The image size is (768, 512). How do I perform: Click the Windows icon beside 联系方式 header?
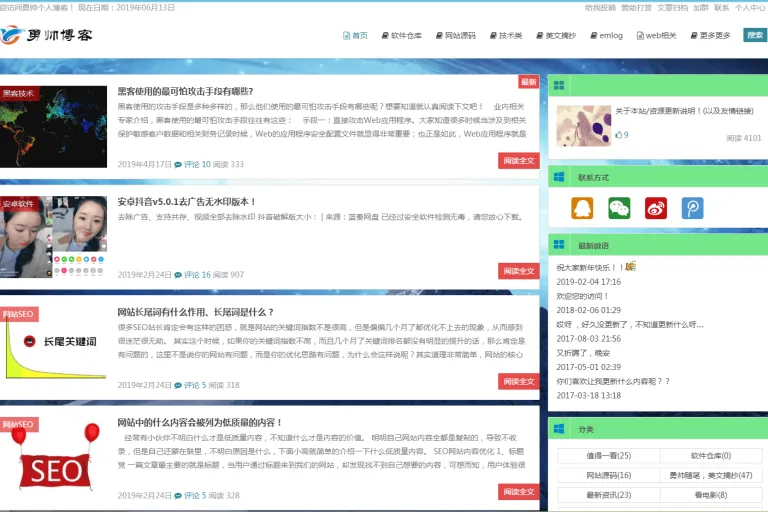pos(559,177)
